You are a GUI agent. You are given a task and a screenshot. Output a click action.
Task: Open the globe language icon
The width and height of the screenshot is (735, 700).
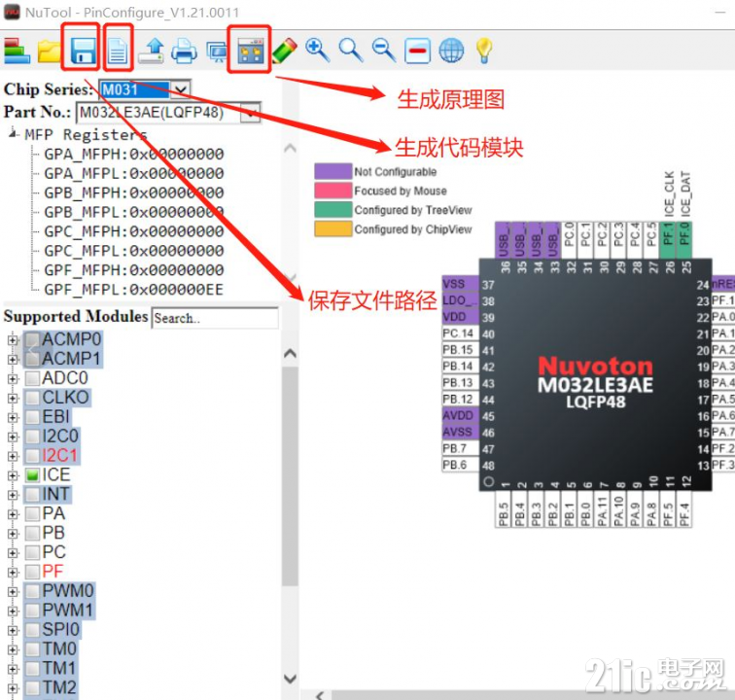pos(451,51)
